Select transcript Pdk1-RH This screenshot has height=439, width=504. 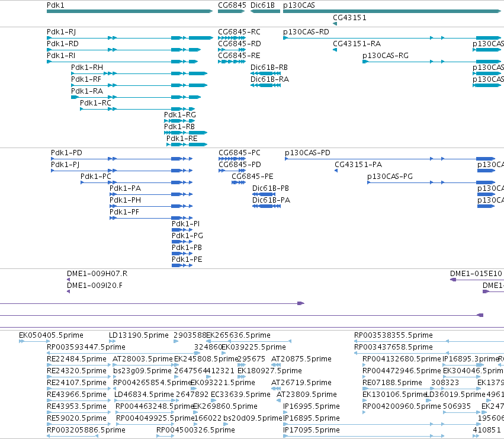point(87,68)
